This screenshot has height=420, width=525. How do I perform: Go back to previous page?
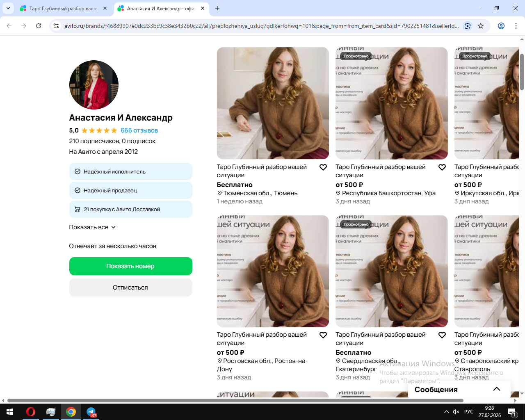[9, 26]
